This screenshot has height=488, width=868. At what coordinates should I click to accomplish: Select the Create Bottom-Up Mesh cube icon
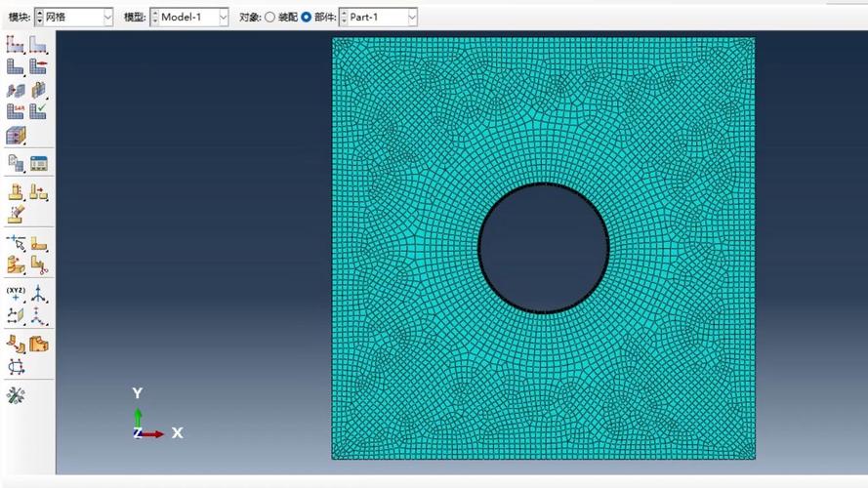coord(16,136)
